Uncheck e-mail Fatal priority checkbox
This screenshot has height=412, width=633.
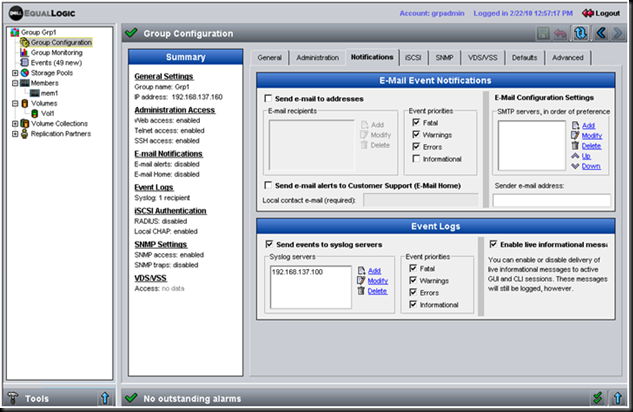(x=416, y=122)
